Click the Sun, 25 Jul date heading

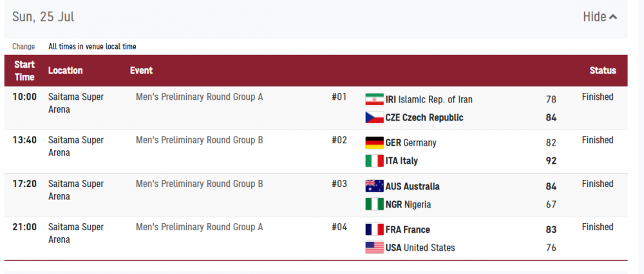[x=43, y=17]
